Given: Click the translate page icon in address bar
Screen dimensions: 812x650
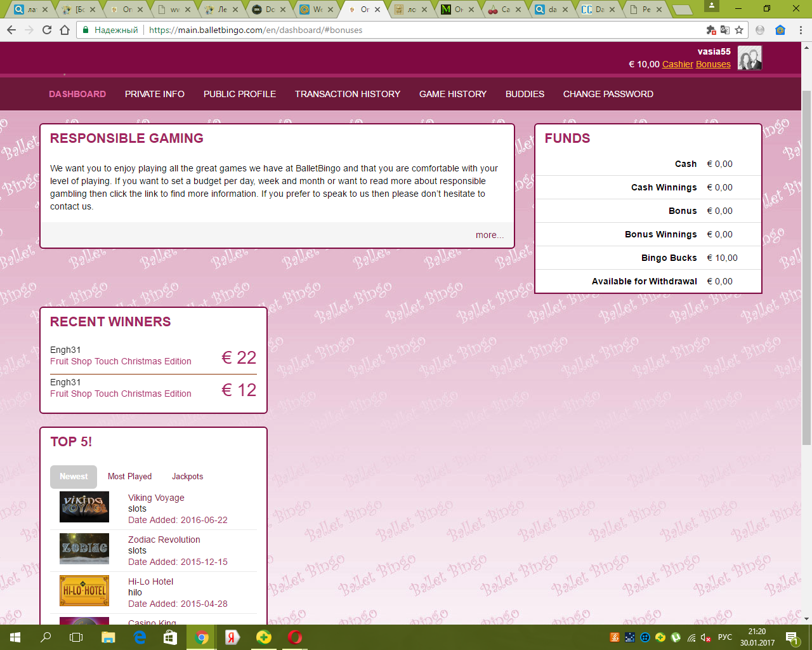Looking at the screenshot, I should click(725, 30).
